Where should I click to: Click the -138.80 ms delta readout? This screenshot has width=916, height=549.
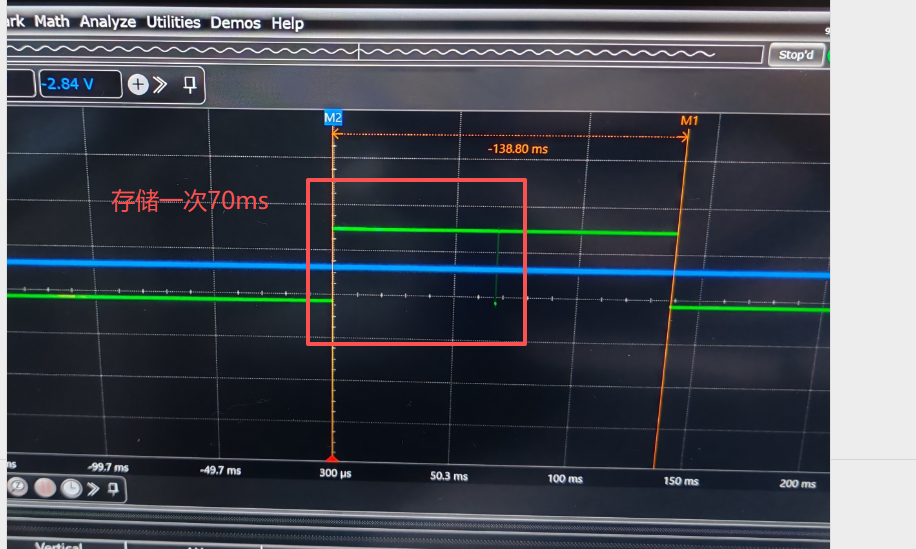tap(518, 149)
